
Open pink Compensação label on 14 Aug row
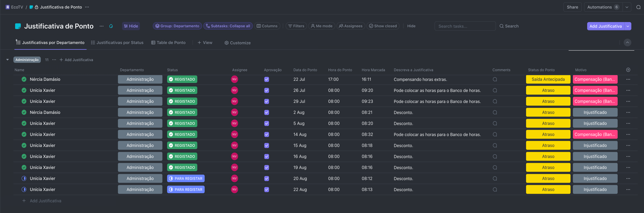click(x=595, y=134)
